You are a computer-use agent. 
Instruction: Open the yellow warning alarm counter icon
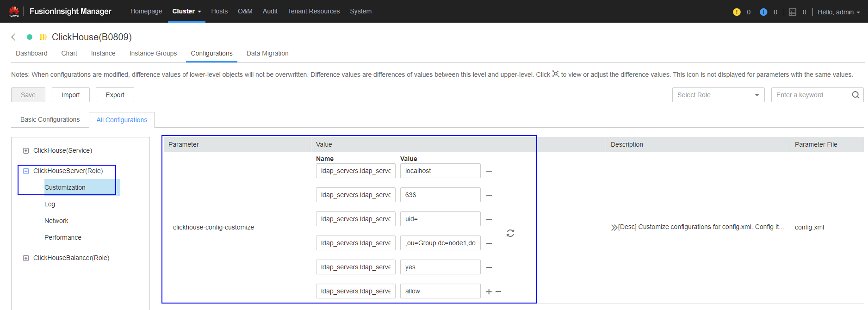coord(737,12)
